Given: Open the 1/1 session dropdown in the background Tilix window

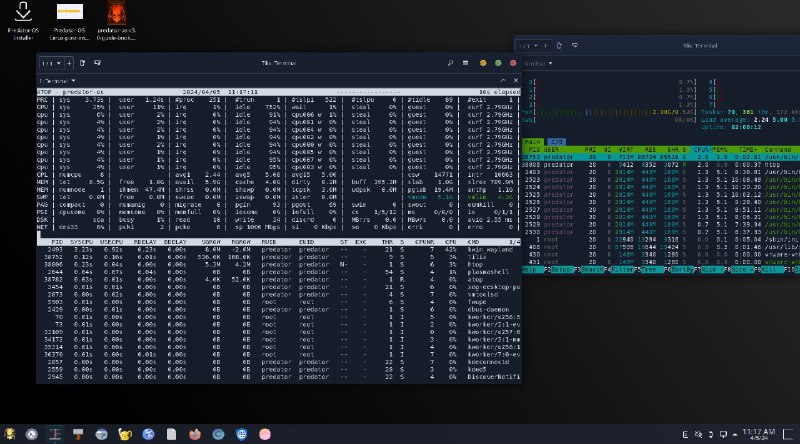Looking at the screenshot, I should [x=528, y=46].
